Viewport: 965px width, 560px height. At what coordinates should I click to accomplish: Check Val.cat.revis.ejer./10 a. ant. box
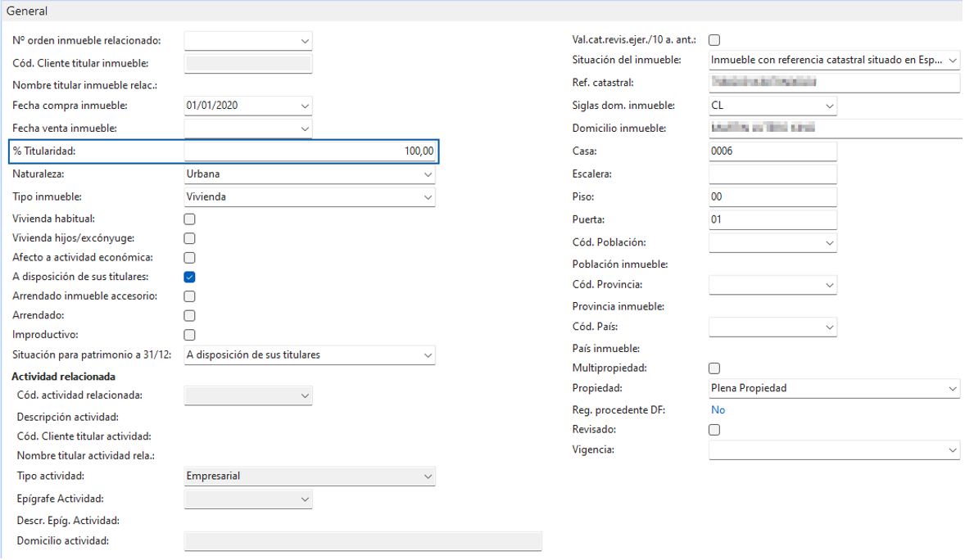click(x=714, y=40)
